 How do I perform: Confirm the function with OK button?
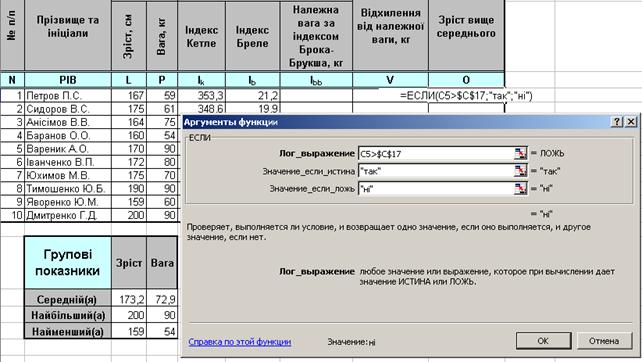pos(543,341)
